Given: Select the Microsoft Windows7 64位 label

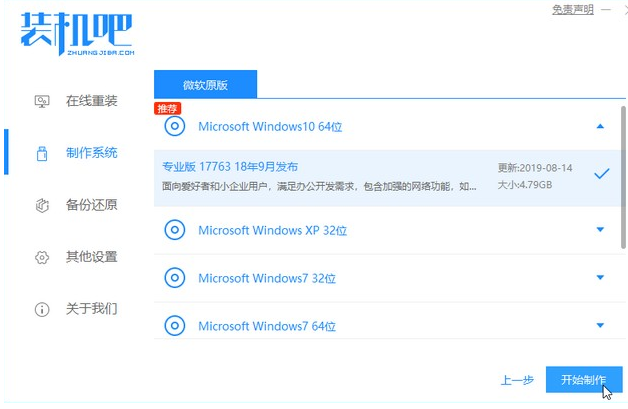Looking at the screenshot, I should pyautogui.click(x=267, y=326).
